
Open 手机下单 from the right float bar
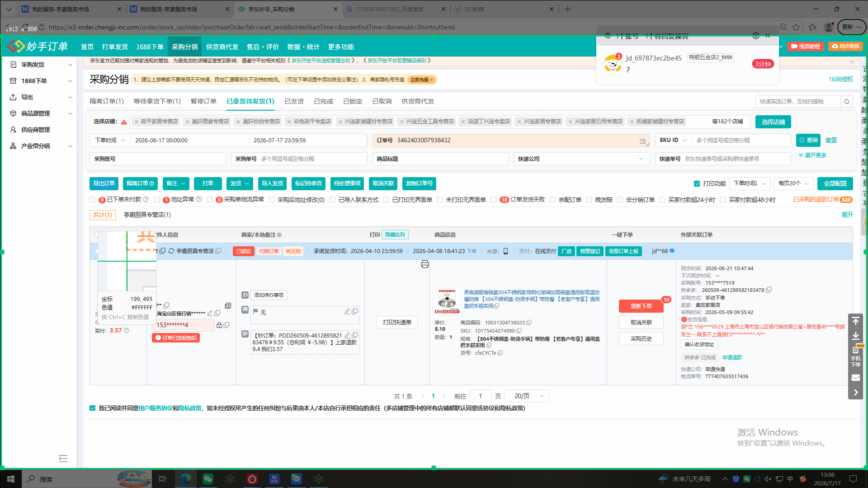tap(855, 357)
